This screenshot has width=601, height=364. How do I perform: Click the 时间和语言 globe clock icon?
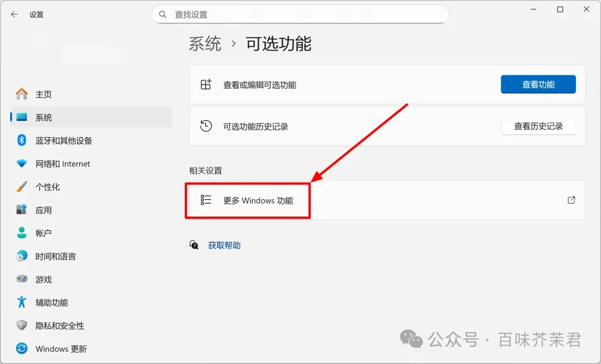22,256
